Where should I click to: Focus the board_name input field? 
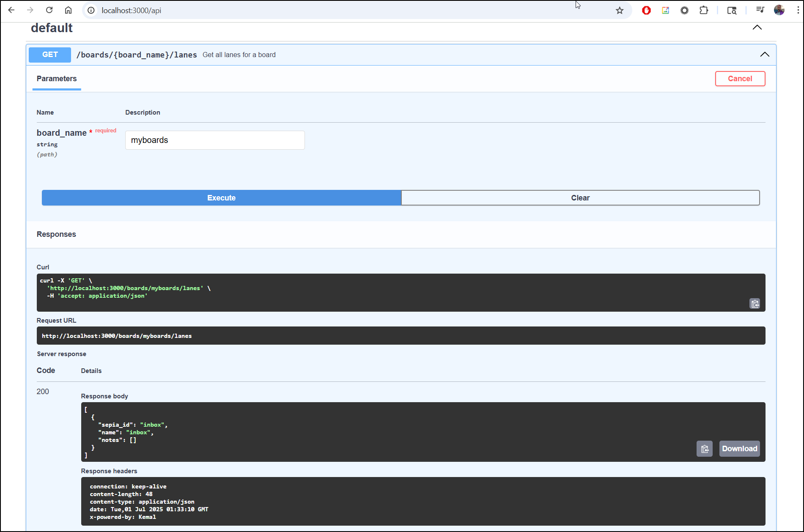tap(215, 140)
